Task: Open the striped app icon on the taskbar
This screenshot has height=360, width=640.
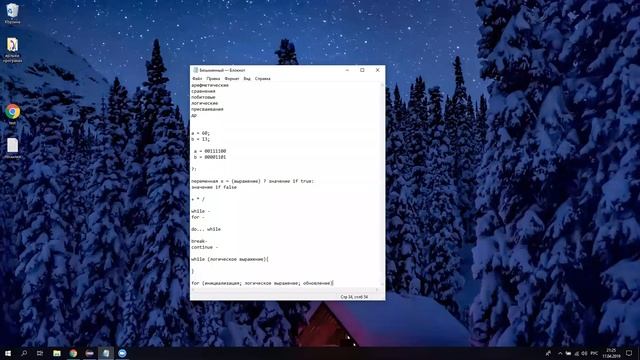Action: click(x=90, y=353)
